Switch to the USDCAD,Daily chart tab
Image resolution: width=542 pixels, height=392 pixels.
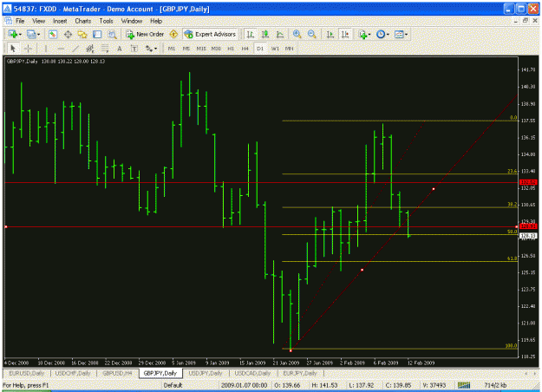pos(252,373)
